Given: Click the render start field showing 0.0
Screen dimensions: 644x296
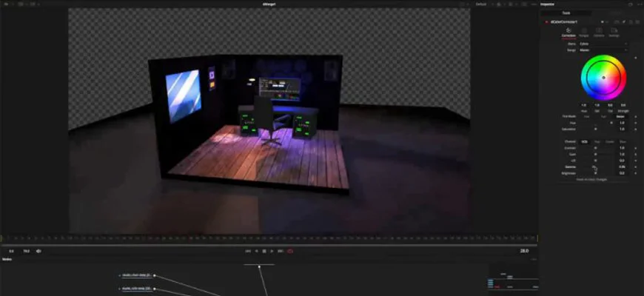Looking at the screenshot, I should tap(11, 251).
